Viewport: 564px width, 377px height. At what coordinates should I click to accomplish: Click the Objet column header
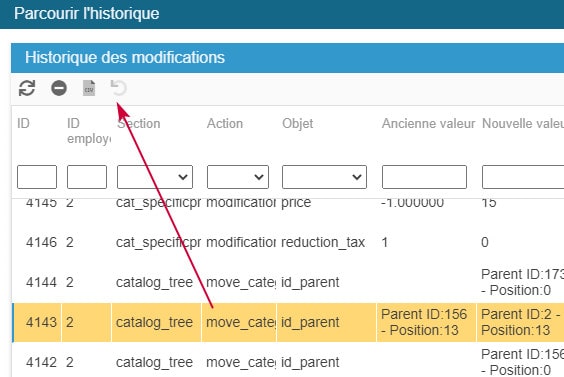[x=297, y=123]
